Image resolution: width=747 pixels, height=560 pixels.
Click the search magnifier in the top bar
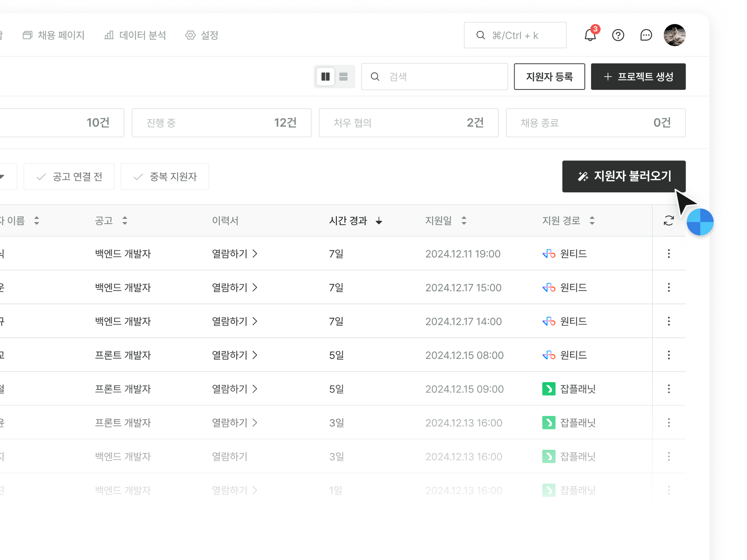(x=480, y=35)
